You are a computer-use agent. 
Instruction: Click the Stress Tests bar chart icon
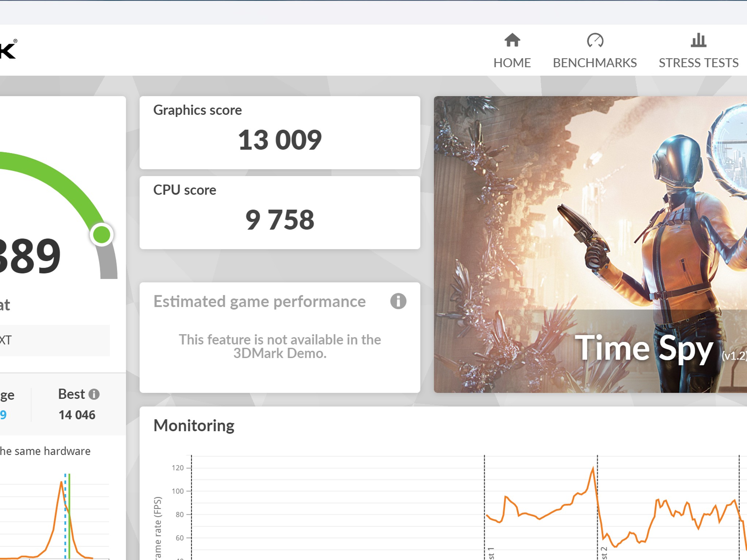tap(698, 40)
